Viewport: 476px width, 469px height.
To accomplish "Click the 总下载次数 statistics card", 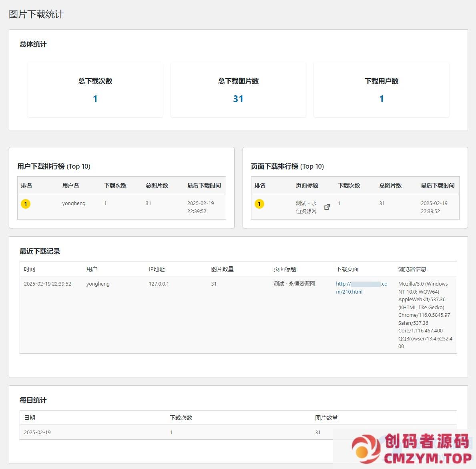I will tap(95, 90).
